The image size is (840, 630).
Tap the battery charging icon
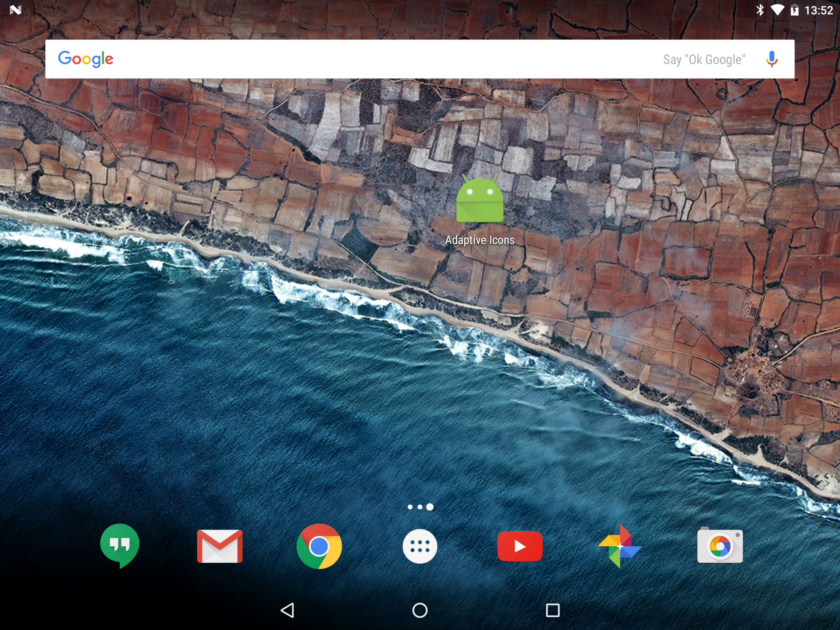point(794,10)
